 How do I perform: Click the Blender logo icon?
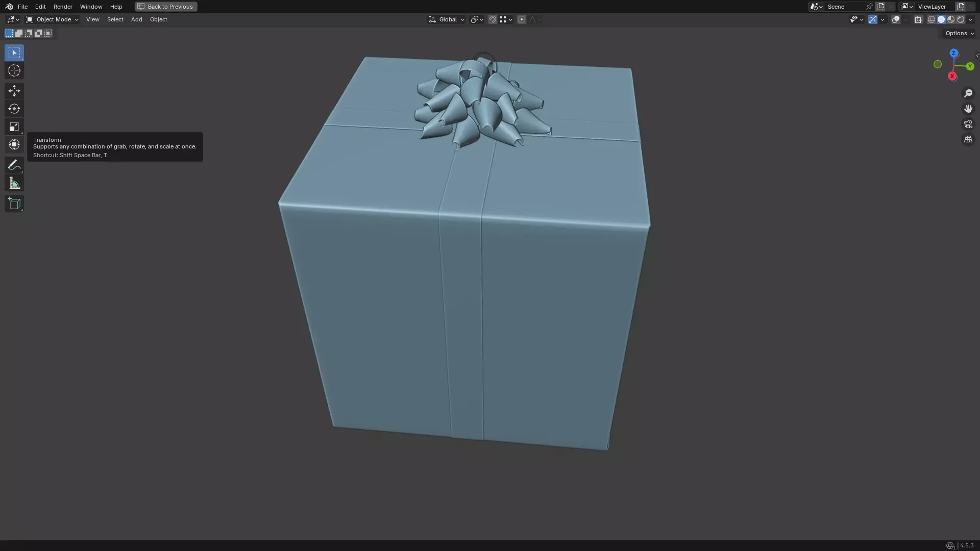(9, 7)
